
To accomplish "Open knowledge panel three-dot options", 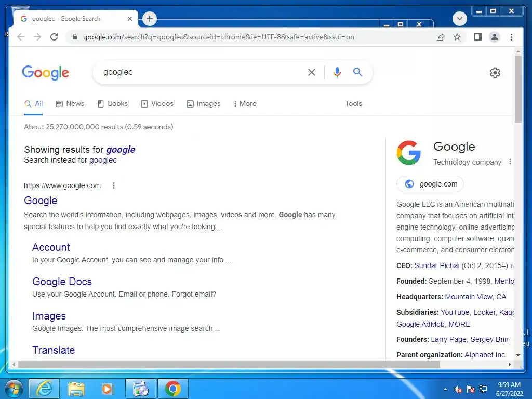I will [510, 162].
